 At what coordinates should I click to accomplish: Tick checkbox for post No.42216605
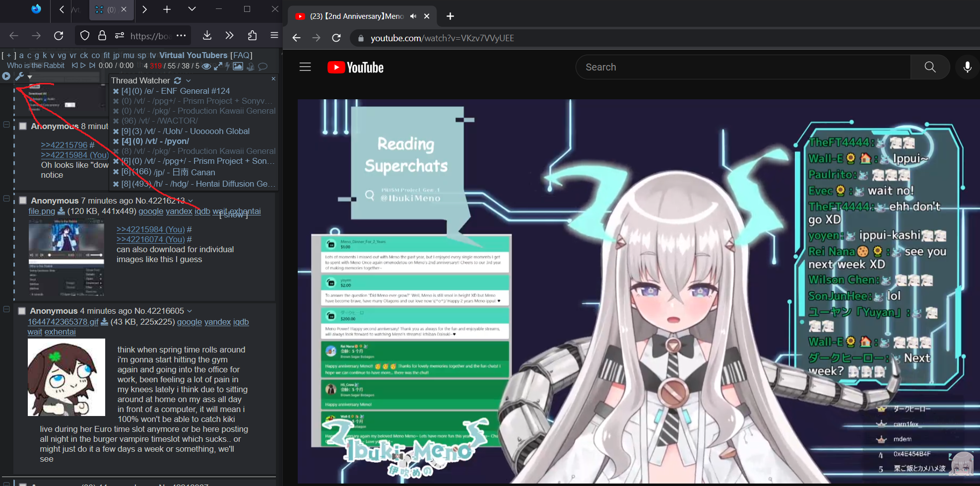coord(22,311)
